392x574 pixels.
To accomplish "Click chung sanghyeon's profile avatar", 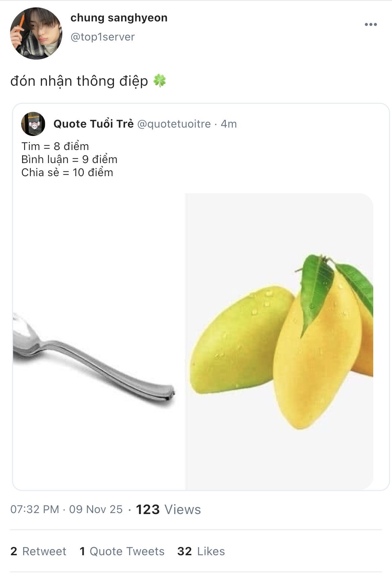I will click(x=36, y=33).
